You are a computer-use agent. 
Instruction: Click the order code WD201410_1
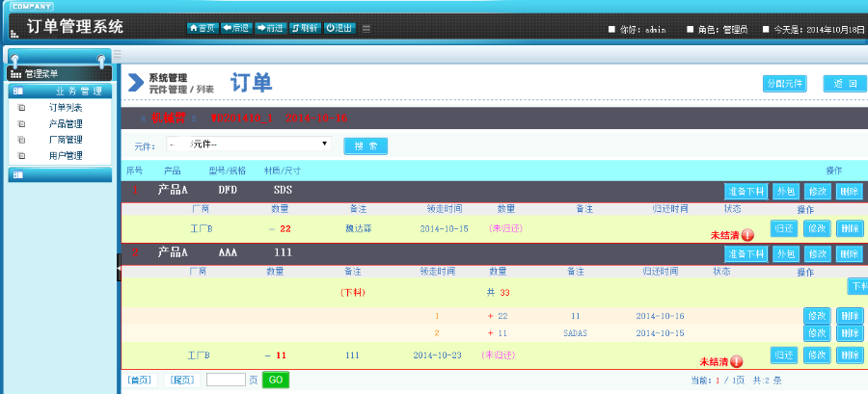(x=241, y=118)
